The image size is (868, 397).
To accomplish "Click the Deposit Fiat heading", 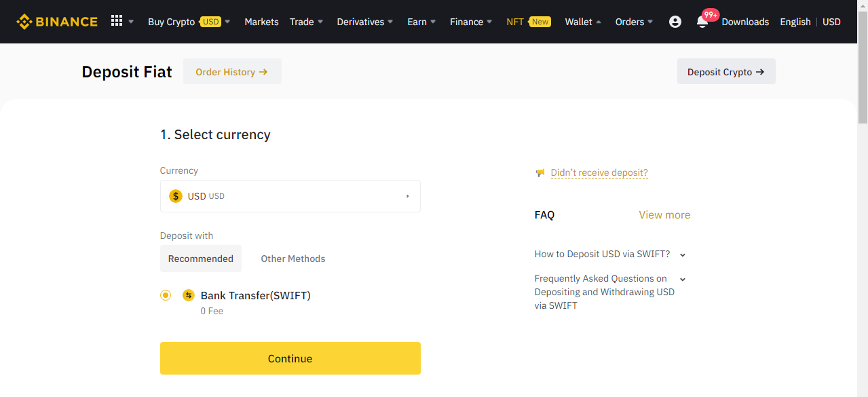I will (x=127, y=71).
